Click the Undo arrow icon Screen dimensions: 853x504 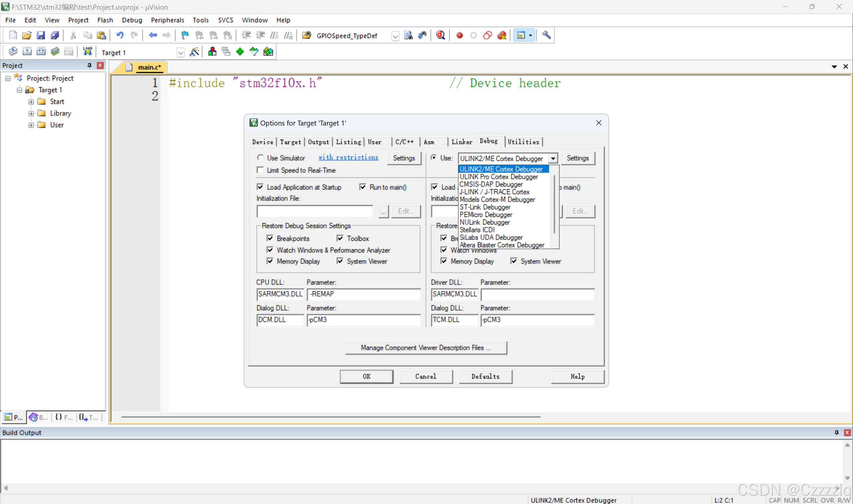pyautogui.click(x=120, y=35)
